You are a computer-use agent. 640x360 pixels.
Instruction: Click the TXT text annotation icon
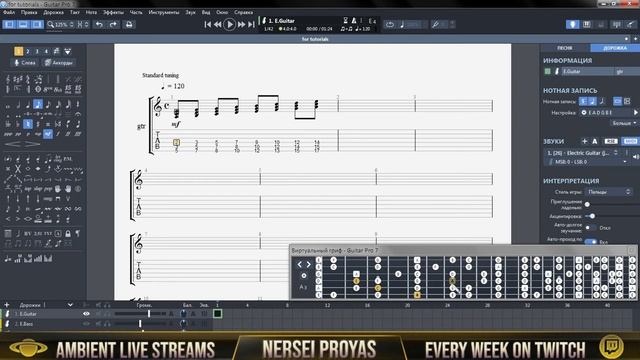[x=48, y=233]
